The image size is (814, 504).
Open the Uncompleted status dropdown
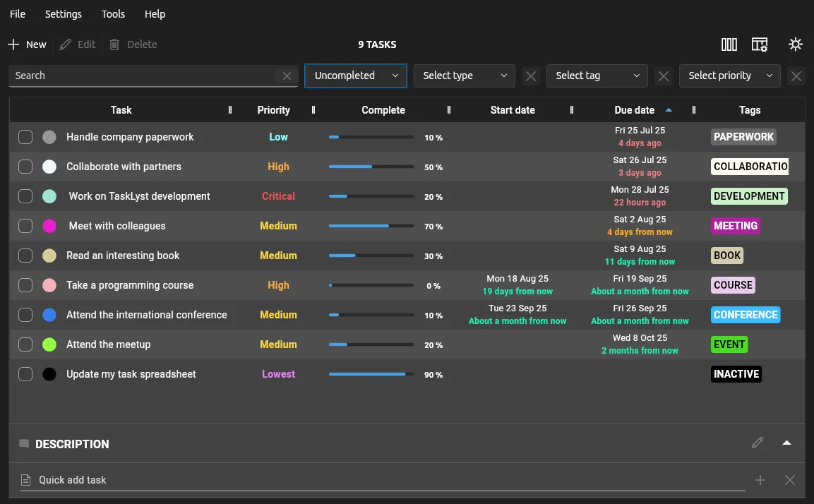pyautogui.click(x=356, y=76)
